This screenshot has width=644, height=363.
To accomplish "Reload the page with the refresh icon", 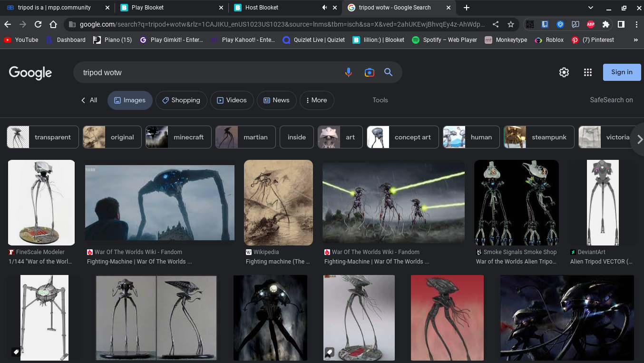I will point(38,24).
